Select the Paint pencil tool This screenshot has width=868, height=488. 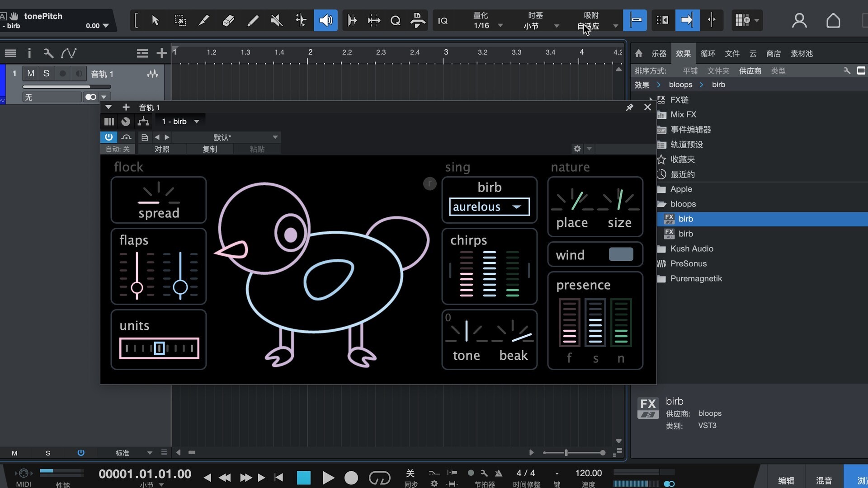click(253, 20)
